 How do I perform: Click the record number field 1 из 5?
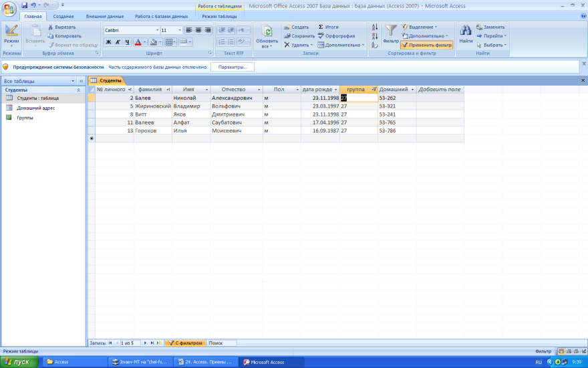click(130, 343)
